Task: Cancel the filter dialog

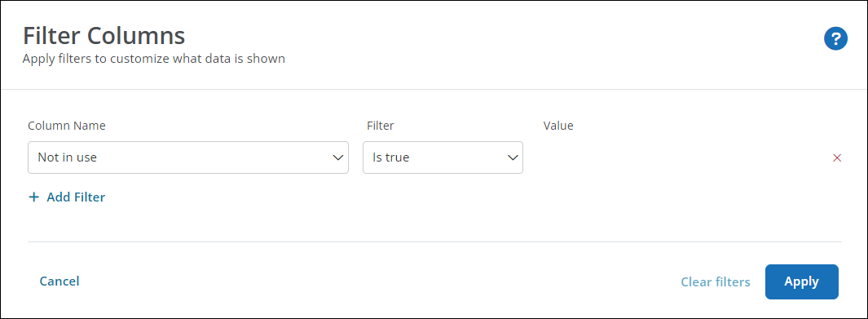Action: [x=59, y=281]
